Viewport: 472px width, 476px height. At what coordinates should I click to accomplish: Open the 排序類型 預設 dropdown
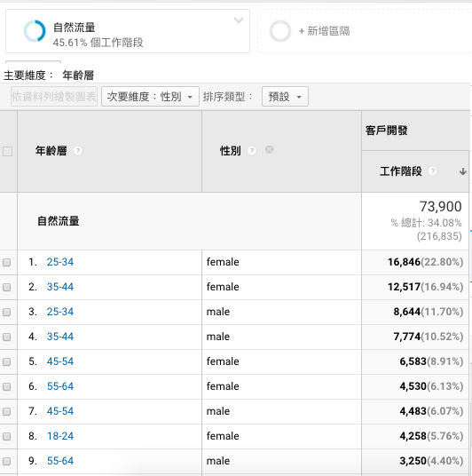285,97
